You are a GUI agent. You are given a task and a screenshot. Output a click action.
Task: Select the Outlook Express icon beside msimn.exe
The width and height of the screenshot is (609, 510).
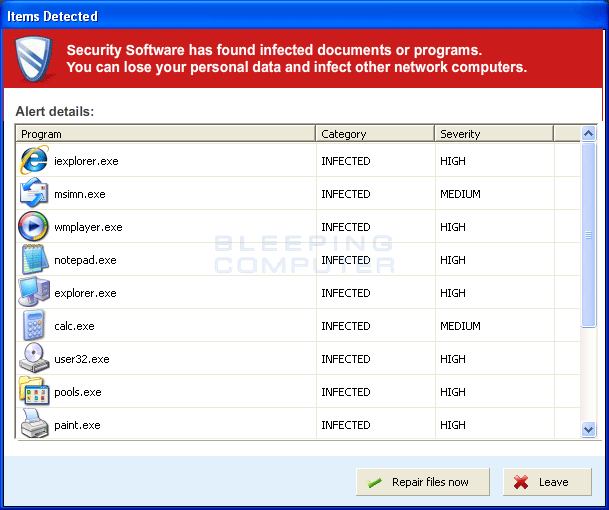tap(34, 192)
